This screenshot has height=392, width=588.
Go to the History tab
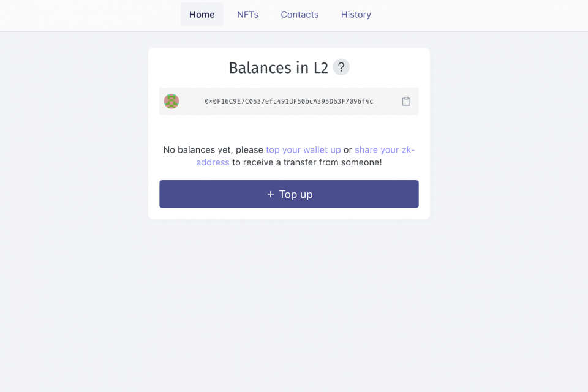click(356, 15)
